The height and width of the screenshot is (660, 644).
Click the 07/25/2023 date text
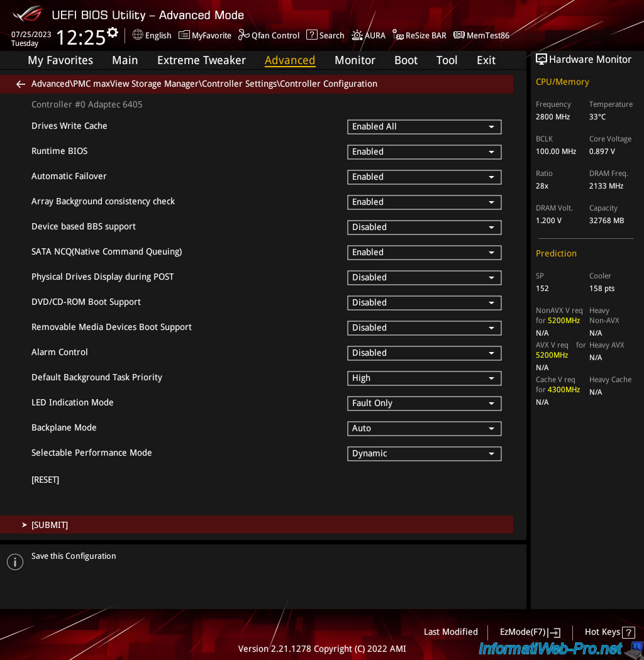pyautogui.click(x=31, y=35)
